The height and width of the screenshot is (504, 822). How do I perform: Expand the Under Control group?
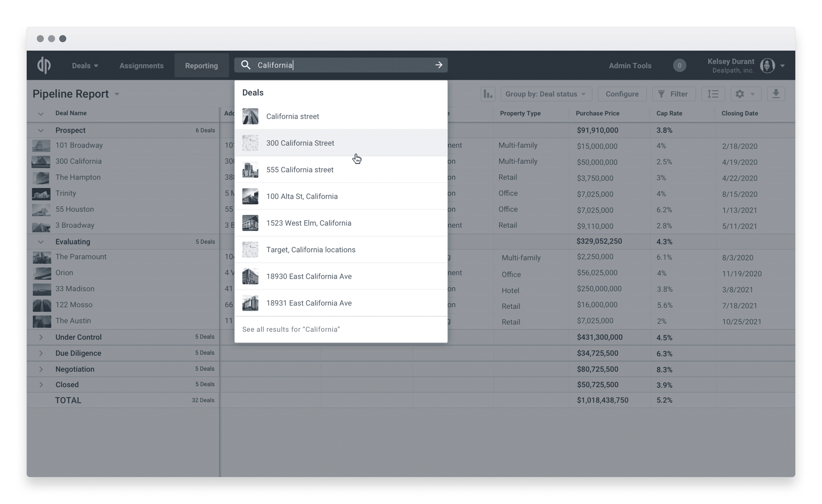(41, 337)
